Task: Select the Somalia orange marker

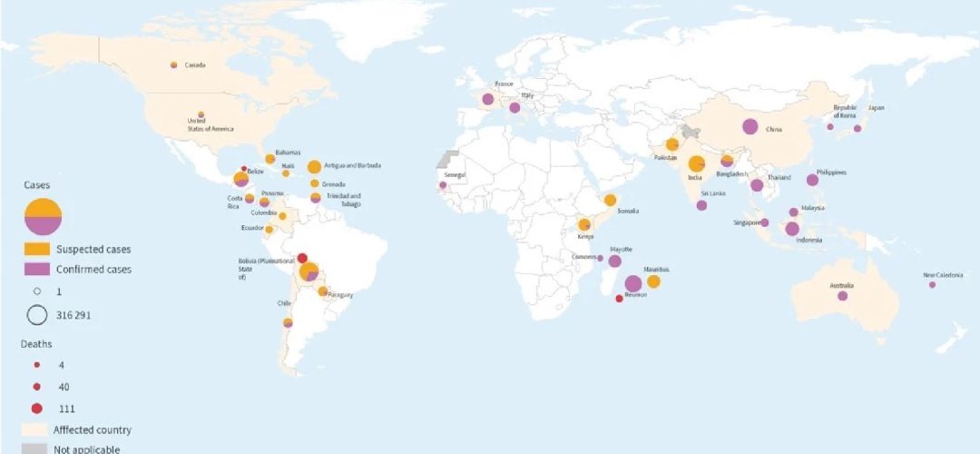Action: (x=610, y=200)
